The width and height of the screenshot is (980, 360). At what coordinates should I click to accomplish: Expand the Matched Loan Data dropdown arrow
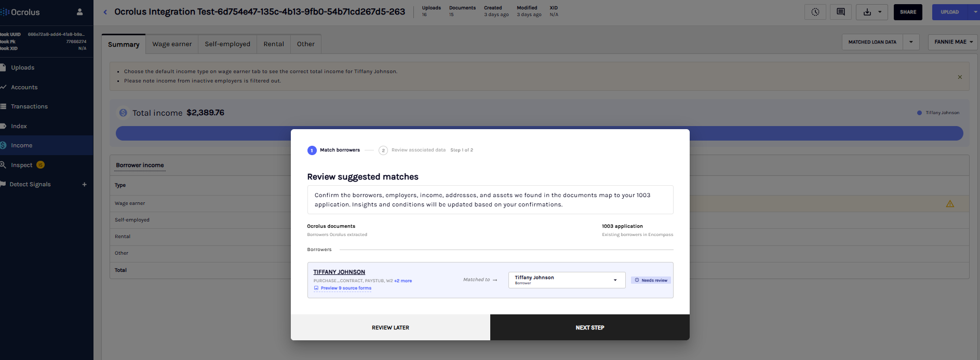click(x=911, y=42)
